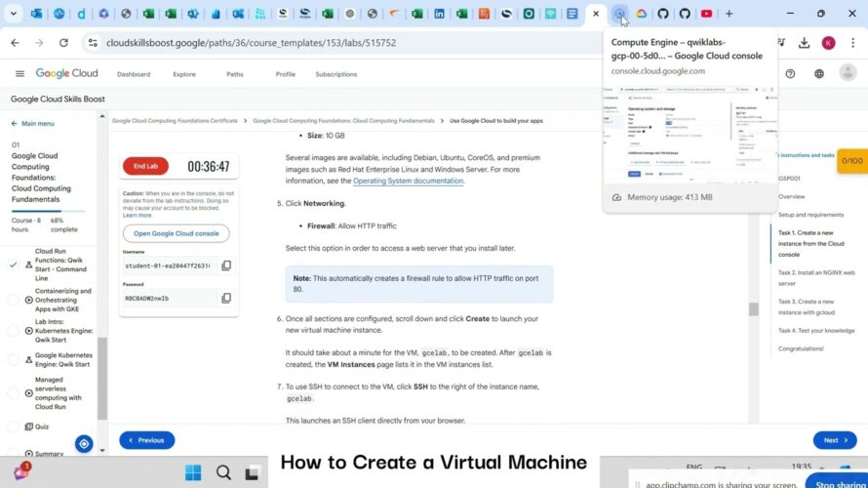Image resolution: width=868 pixels, height=488 pixels.
Task: Open Dashboard in top navigation
Action: (x=134, y=74)
